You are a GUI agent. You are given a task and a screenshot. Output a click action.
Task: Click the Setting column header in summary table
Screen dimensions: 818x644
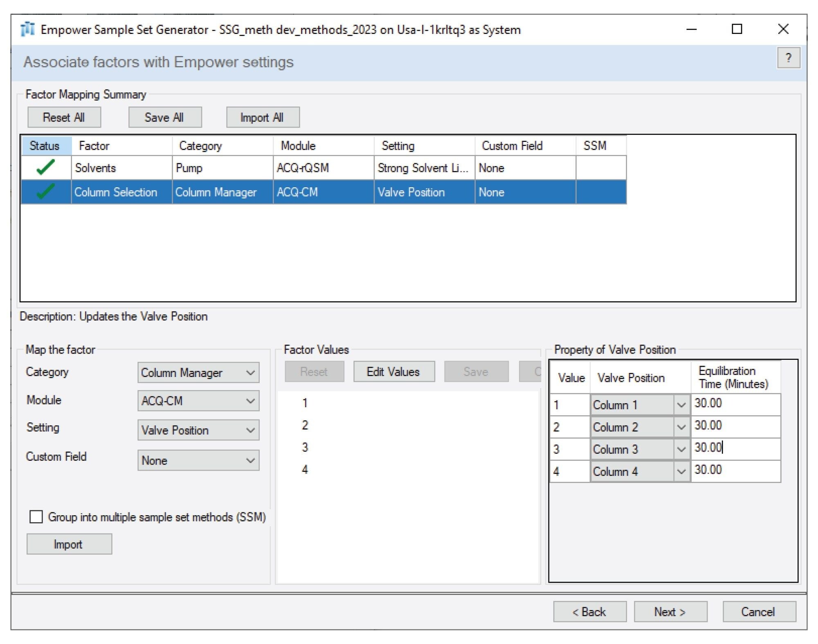click(425, 146)
